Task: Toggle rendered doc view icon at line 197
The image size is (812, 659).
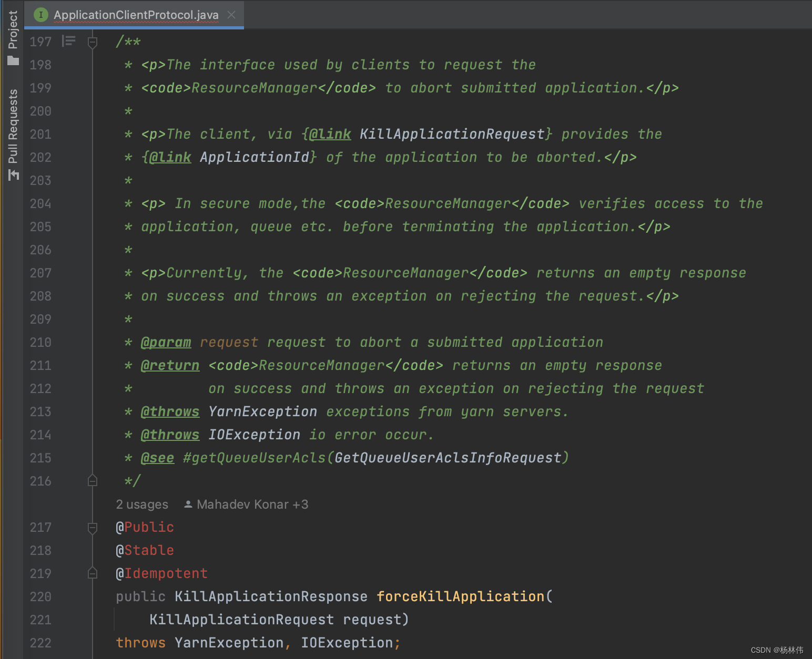Action: pyautogui.click(x=69, y=41)
